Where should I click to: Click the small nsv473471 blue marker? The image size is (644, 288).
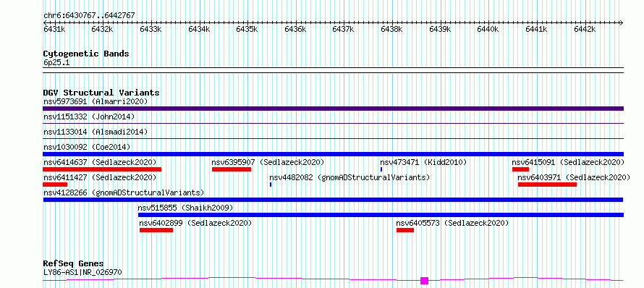tap(381, 169)
